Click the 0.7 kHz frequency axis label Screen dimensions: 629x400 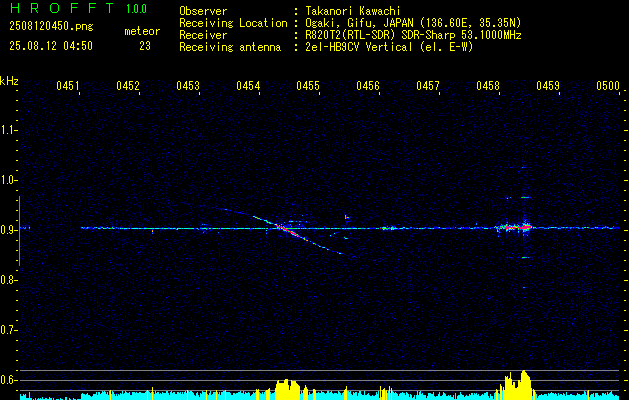click(x=8, y=330)
